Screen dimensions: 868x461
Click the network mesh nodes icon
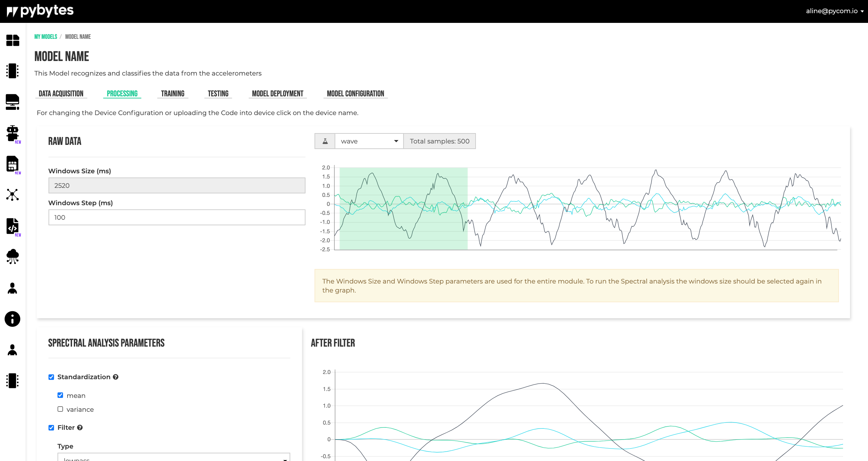12,195
